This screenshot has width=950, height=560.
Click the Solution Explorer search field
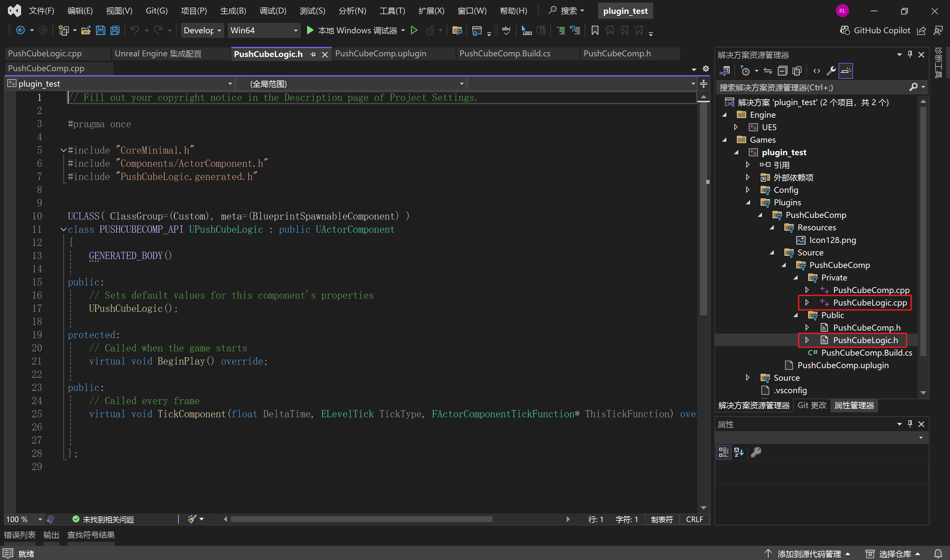(x=812, y=88)
